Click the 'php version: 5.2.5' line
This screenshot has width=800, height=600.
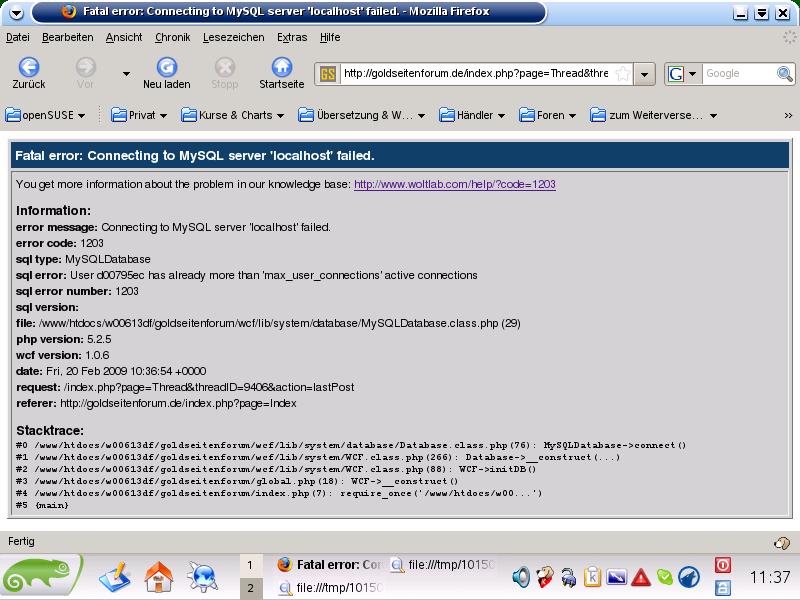pyautogui.click(x=64, y=339)
